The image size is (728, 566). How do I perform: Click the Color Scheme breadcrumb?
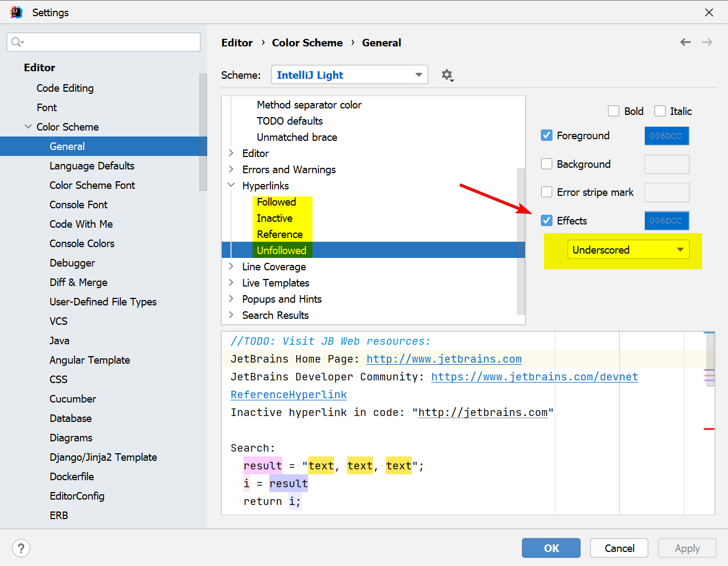coord(307,43)
